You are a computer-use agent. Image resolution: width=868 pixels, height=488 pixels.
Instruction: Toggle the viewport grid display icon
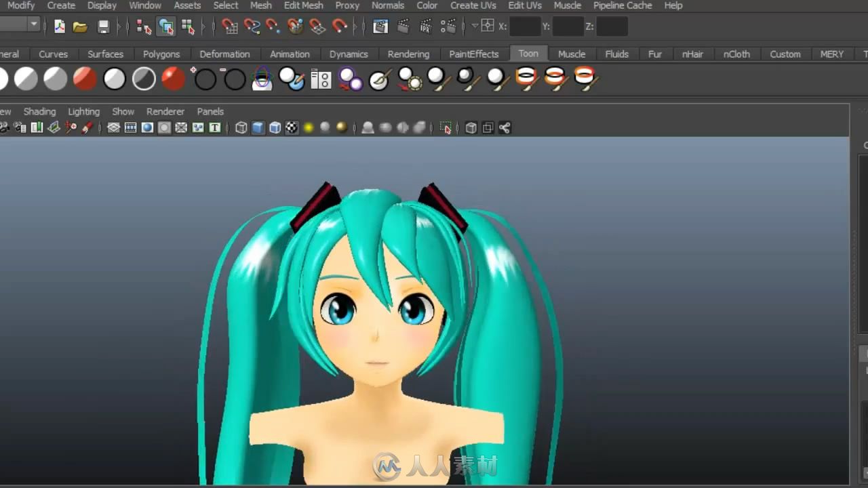[x=114, y=128]
